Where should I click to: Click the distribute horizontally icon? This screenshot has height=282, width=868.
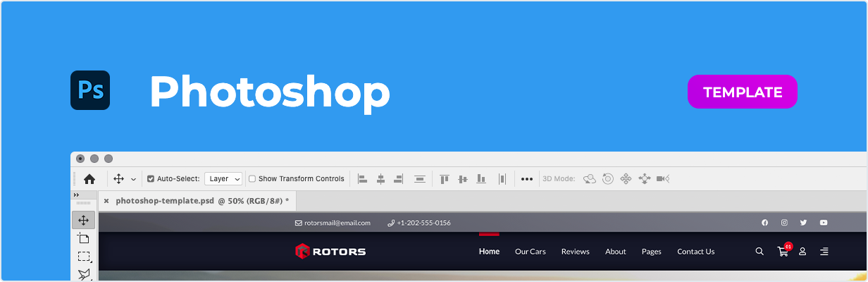point(502,179)
